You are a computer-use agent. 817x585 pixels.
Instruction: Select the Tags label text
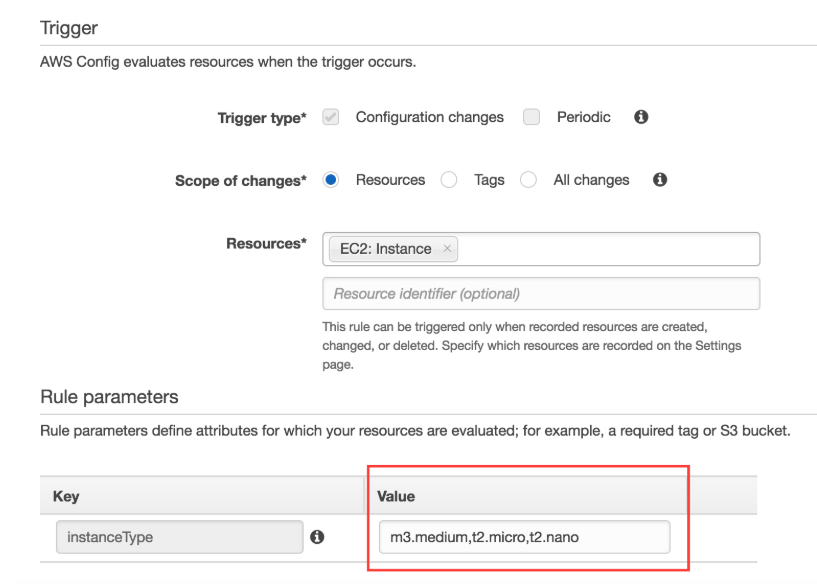pos(489,180)
